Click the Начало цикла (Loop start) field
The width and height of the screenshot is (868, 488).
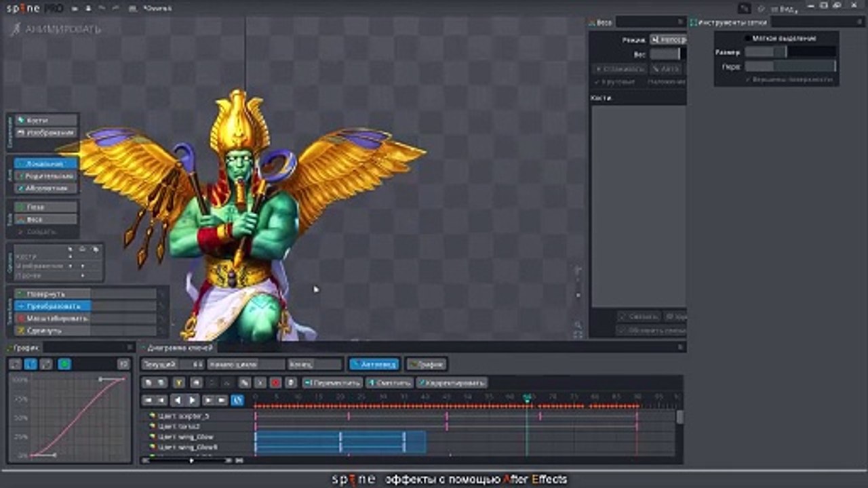tap(245, 364)
